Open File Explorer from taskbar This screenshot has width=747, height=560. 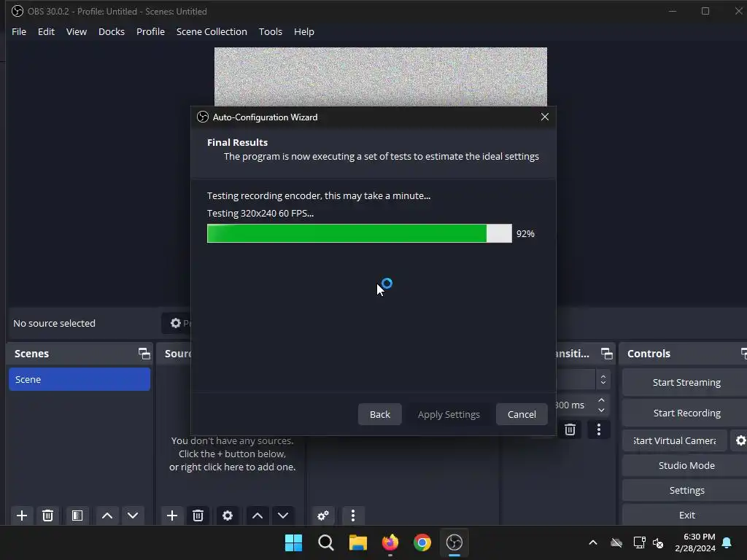coord(357,542)
